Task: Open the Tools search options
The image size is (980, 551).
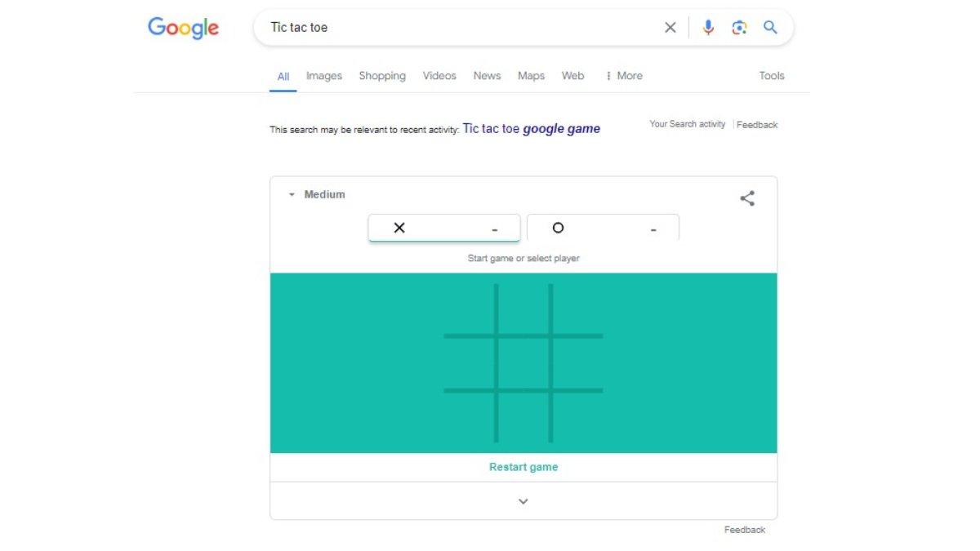Action: tap(771, 76)
